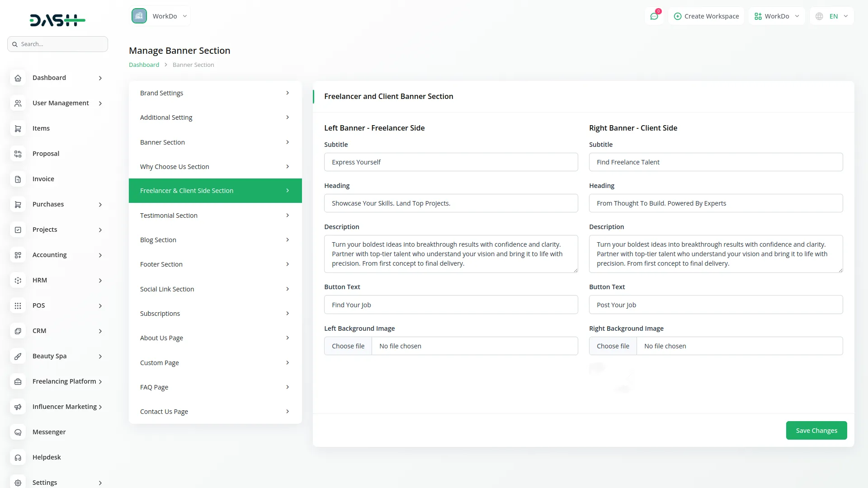Viewport: 868px width, 488px height.
Task: Open the HRM module icon
Action: click(x=18, y=280)
